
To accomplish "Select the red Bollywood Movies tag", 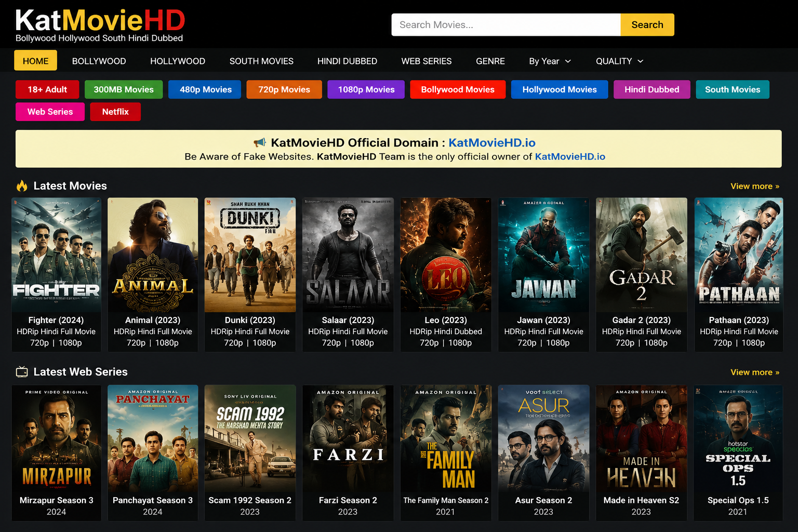I will 458,89.
